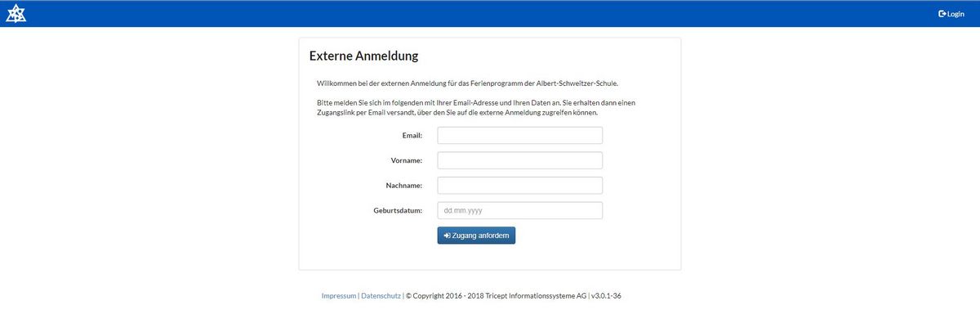Click the sign-in icon on Zugang anfordern
980x310 pixels.
pyautogui.click(x=447, y=236)
